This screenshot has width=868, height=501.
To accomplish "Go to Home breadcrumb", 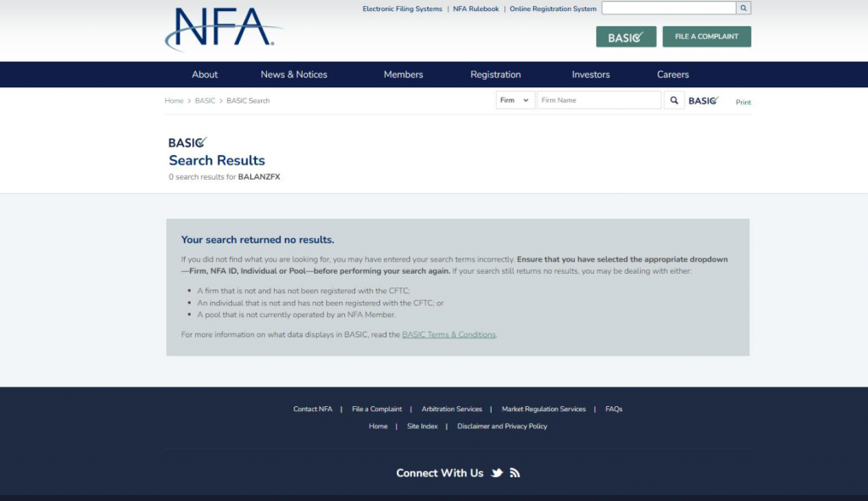I will tap(174, 101).
